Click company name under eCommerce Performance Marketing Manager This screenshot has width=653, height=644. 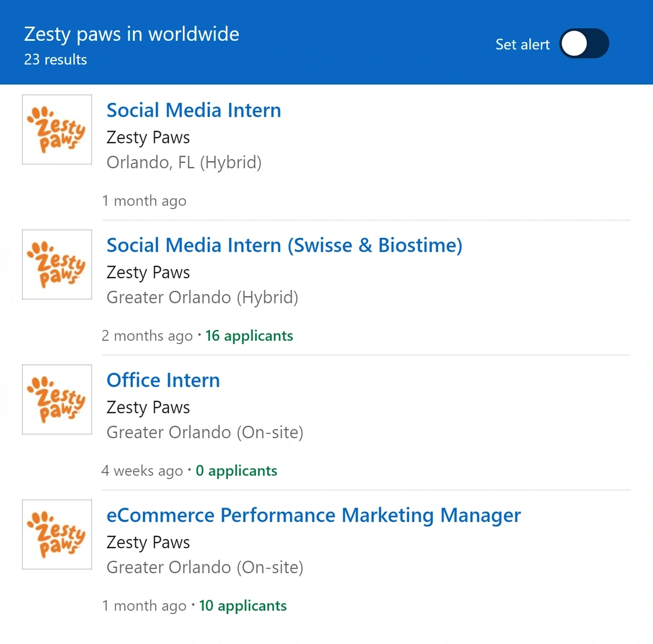click(x=148, y=543)
